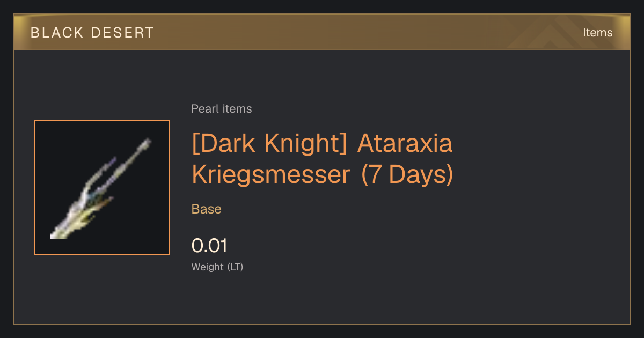Click the word Pearl above the title

pos(203,109)
